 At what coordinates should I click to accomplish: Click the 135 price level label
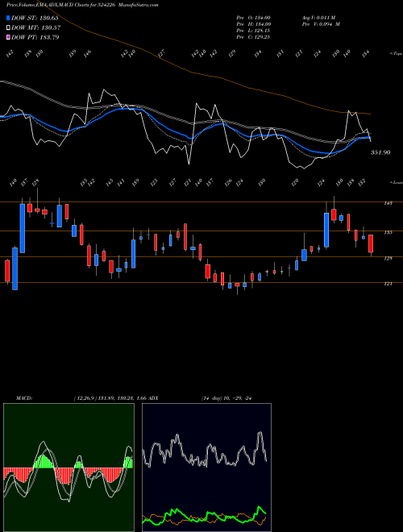388,232
